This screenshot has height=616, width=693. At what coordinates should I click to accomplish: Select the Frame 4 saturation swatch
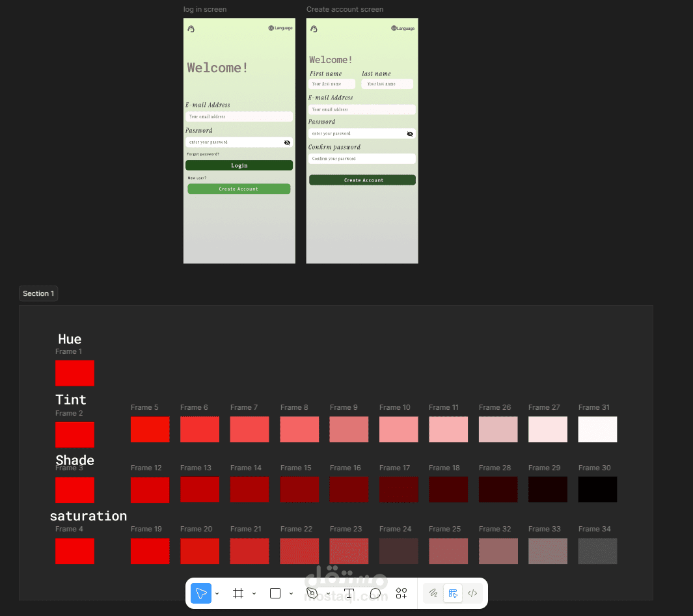(75, 551)
